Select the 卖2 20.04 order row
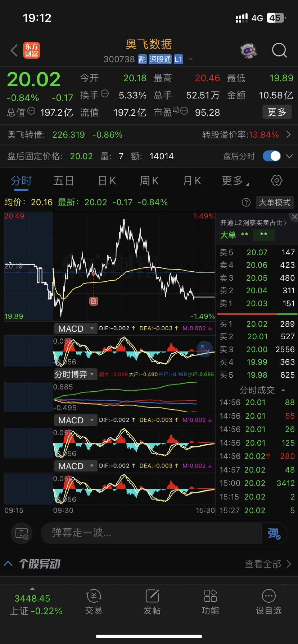The image size is (298, 644). [257, 290]
